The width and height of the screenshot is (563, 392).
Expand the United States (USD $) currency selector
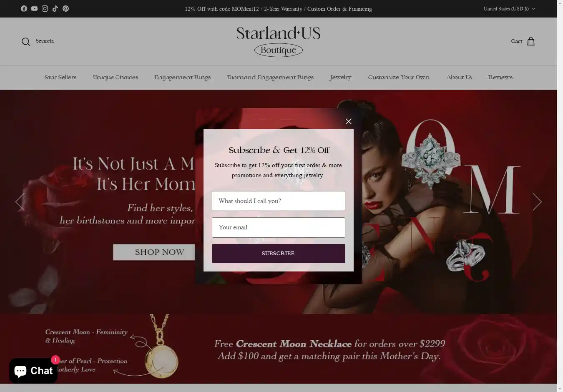coord(509,9)
